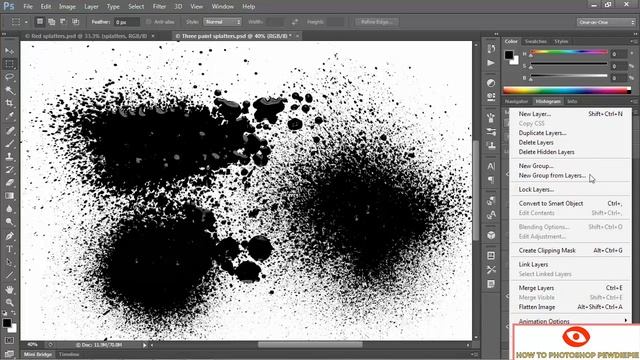Open the Color panel flyout menu
Screen dimensions: 640x360
tap(633, 41)
